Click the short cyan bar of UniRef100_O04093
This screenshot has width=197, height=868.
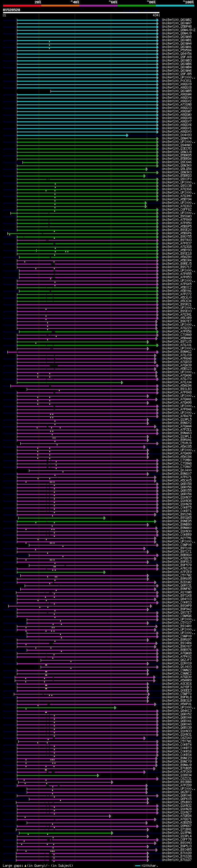tap(72, 135)
